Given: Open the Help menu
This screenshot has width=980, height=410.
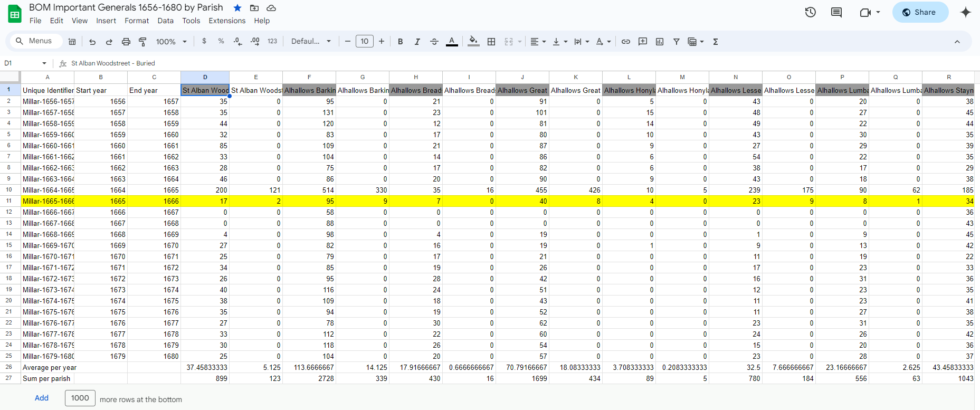Looking at the screenshot, I should pos(262,21).
